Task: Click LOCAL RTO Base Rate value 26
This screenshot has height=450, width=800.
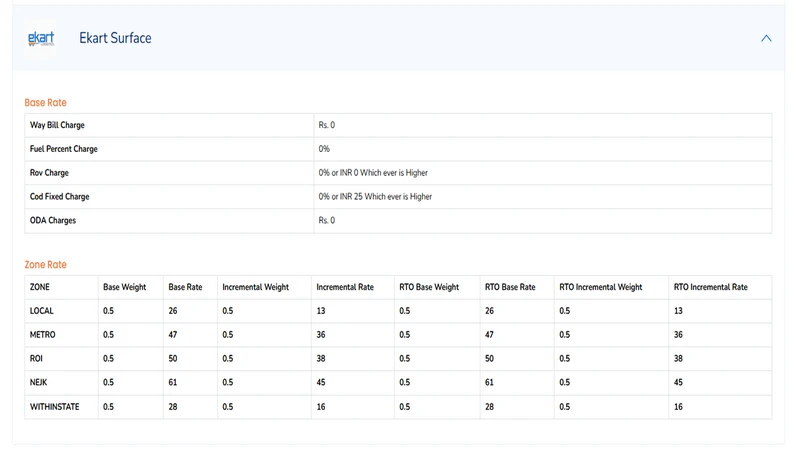Action: [489, 311]
